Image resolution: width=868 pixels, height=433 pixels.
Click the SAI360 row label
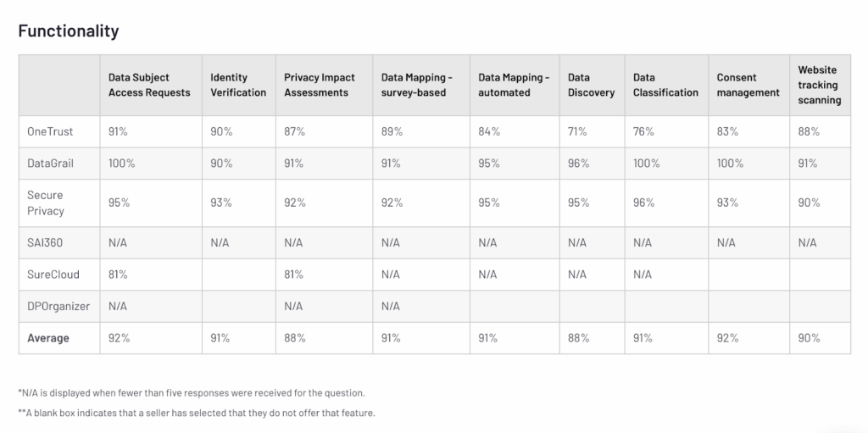pyautogui.click(x=45, y=242)
